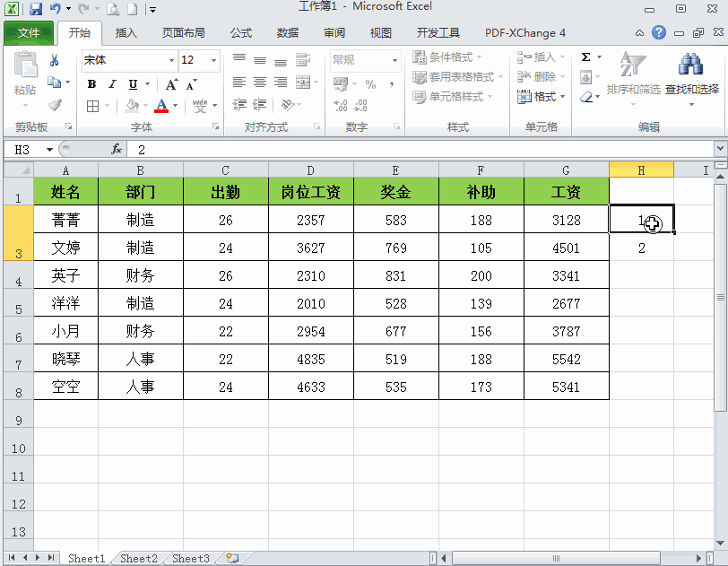Expand the 格式 cell format dropdown

[541, 97]
